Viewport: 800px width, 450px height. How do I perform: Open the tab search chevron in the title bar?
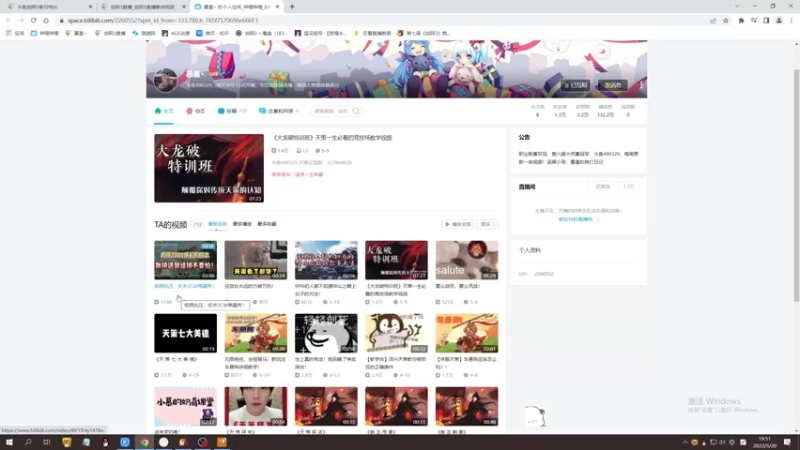point(737,6)
